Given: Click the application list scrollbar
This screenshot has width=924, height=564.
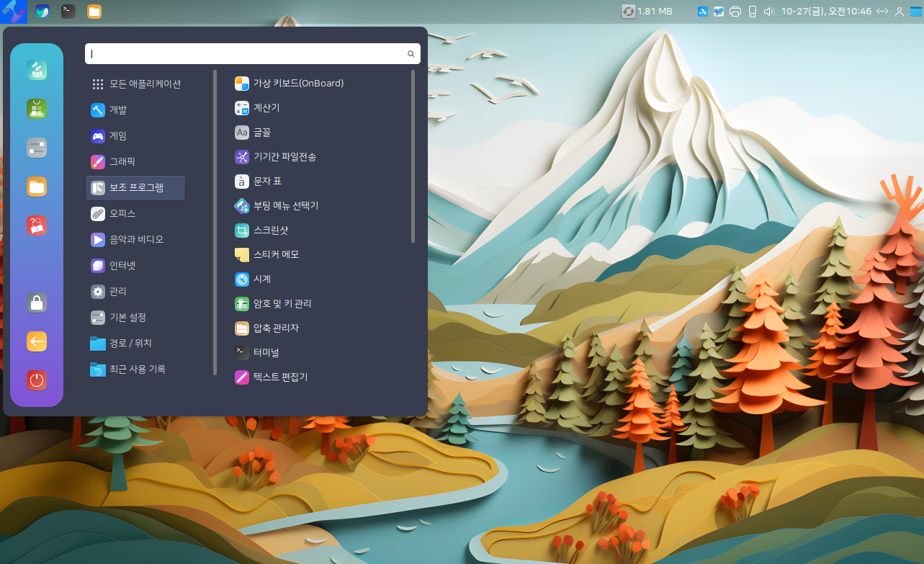Looking at the screenshot, I should [413, 156].
